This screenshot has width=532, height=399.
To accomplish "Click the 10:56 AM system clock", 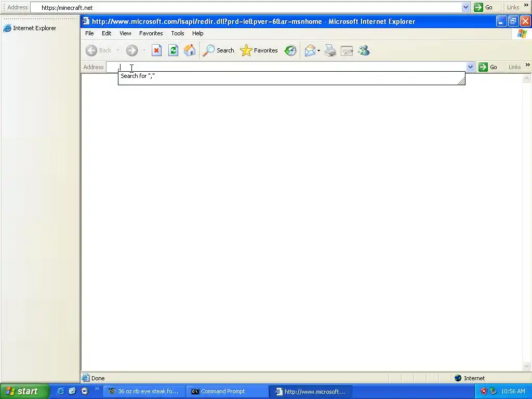I will pos(513,392).
